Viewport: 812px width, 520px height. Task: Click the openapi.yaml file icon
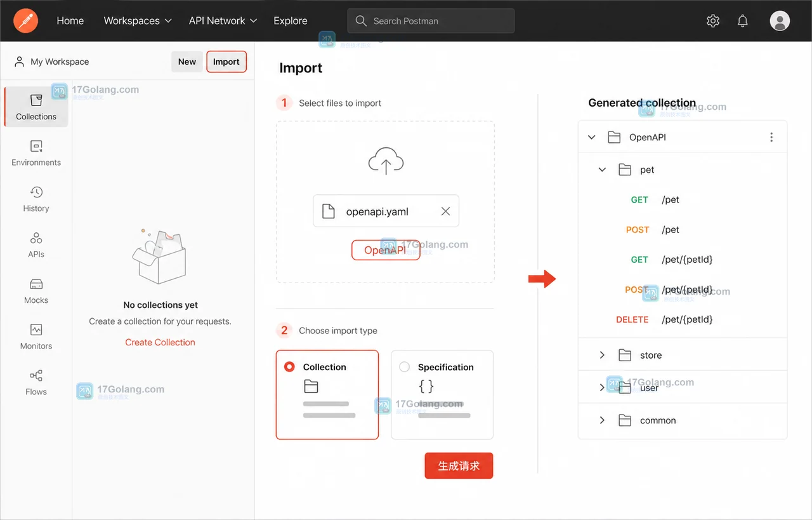point(328,211)
